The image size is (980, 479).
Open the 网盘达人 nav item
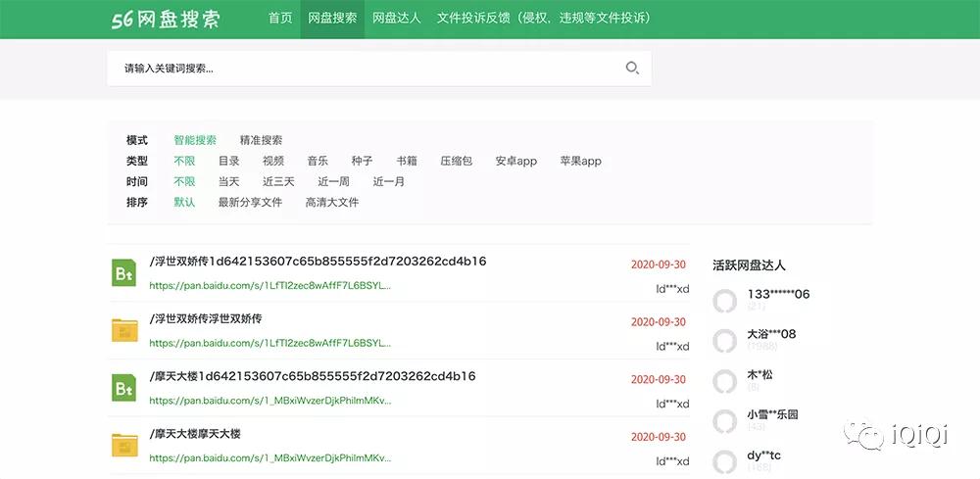(x=397, y=18)
